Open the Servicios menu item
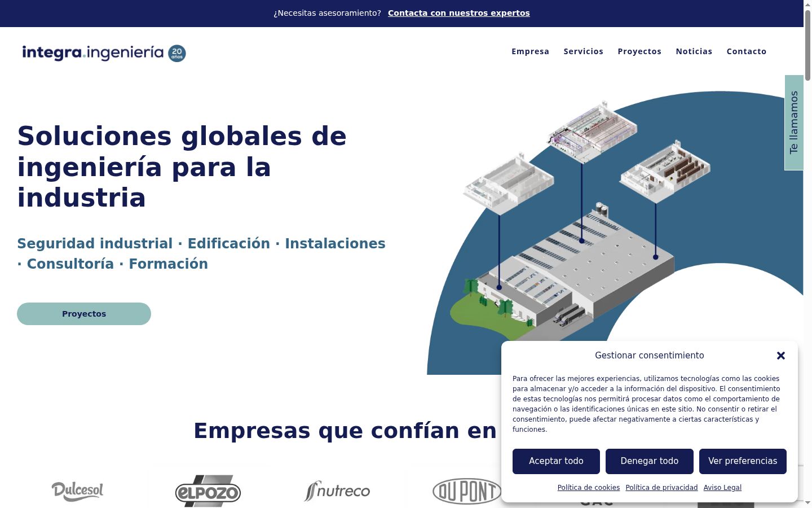 [584, 51]
